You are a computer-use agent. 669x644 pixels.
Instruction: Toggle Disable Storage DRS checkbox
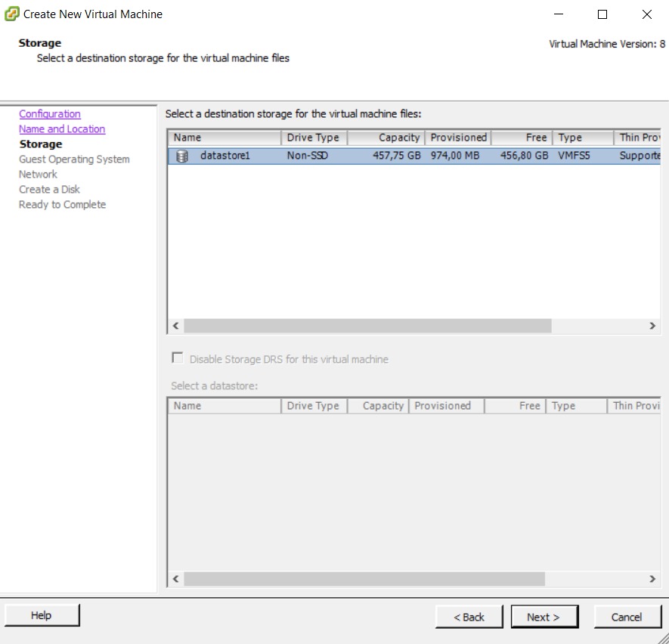(178, 358)
